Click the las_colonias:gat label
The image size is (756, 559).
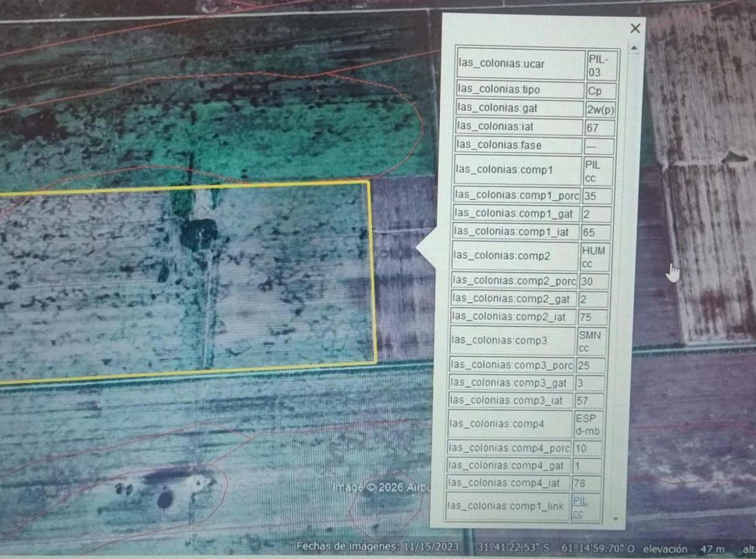pyautogui.click(x=497, y=108)
